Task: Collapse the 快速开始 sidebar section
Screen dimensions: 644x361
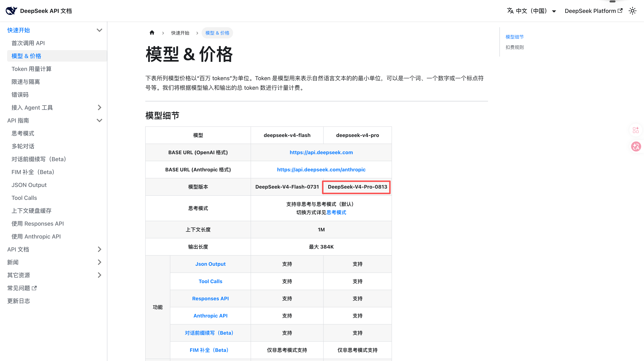Action: (x=99, y=30)
